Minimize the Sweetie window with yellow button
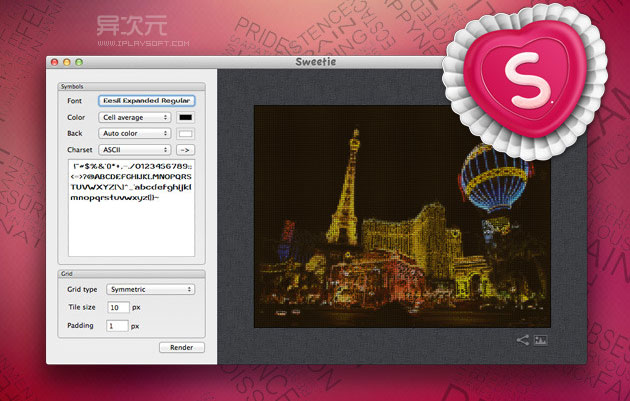Screen dimensions: 630x401 pyautogui.click(x=68, y=61)
